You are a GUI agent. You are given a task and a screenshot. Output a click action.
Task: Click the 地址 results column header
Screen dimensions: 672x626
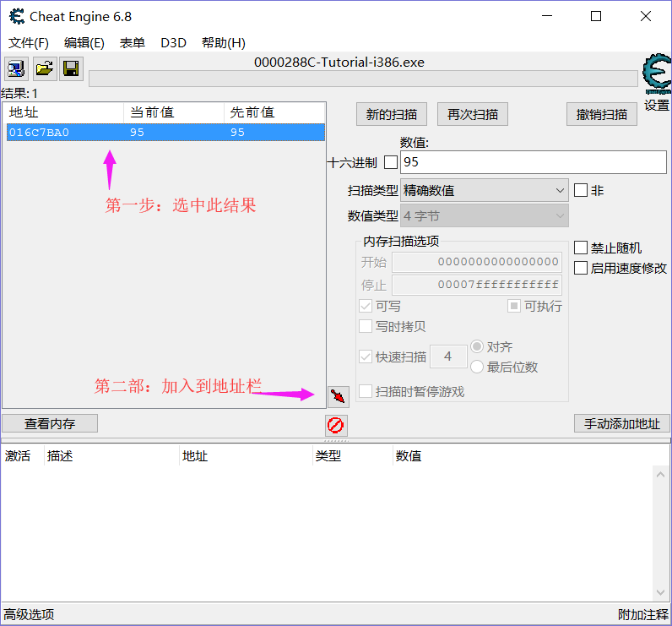point(63,112)
